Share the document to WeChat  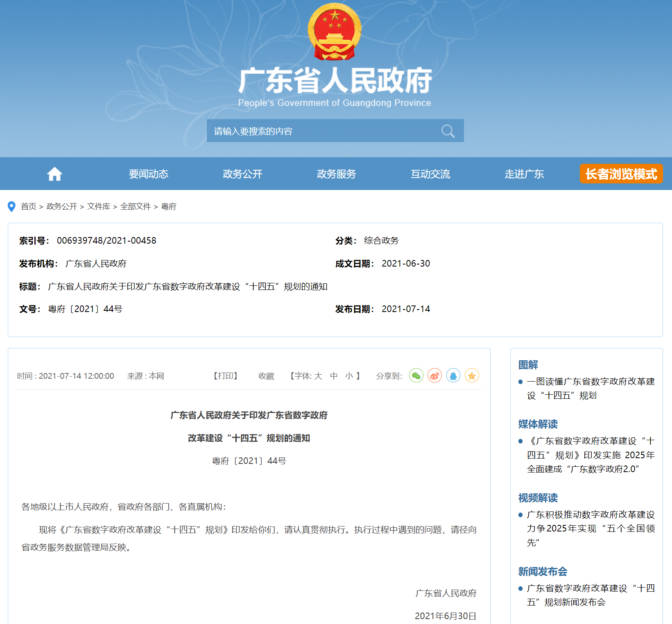pos(416,375)
